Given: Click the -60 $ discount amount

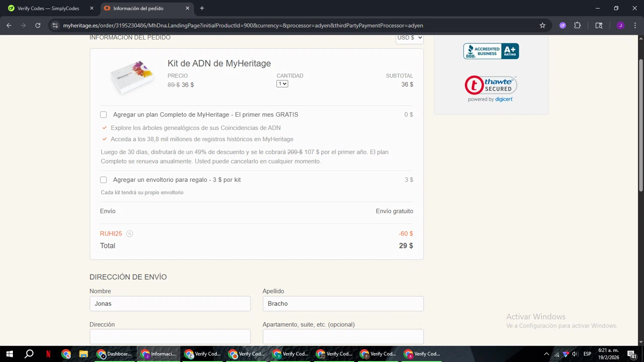Looking at the screenshot, I should 406,234.
